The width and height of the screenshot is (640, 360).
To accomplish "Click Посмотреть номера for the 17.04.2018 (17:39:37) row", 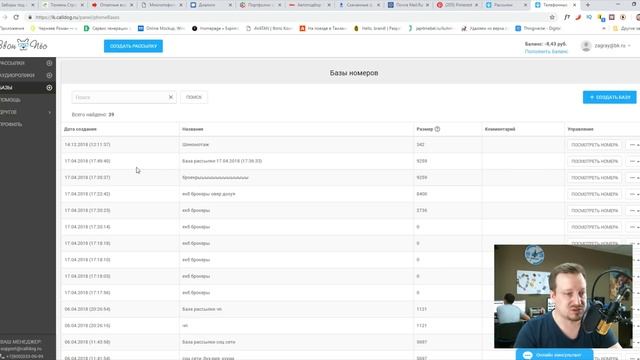I will point(594,178).
